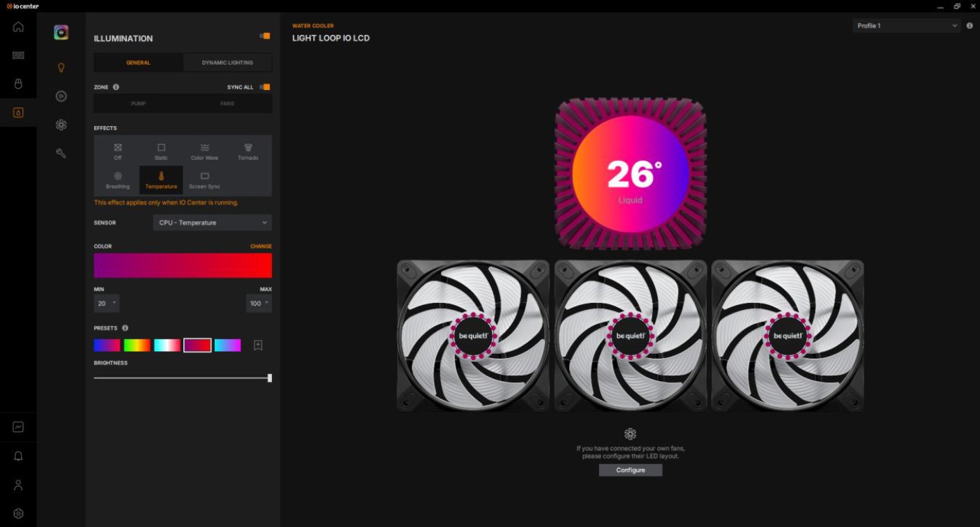Open the Sensor dropdown

(212, 223)
